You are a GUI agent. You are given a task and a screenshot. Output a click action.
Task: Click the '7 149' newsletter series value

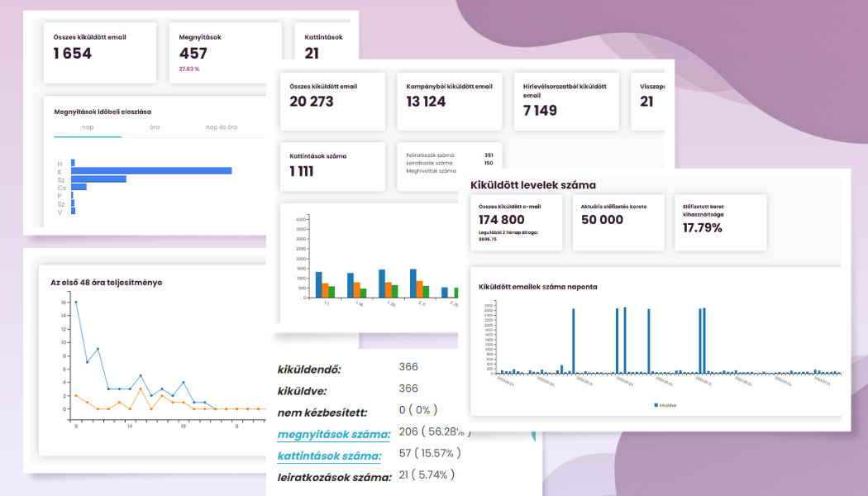540,111
